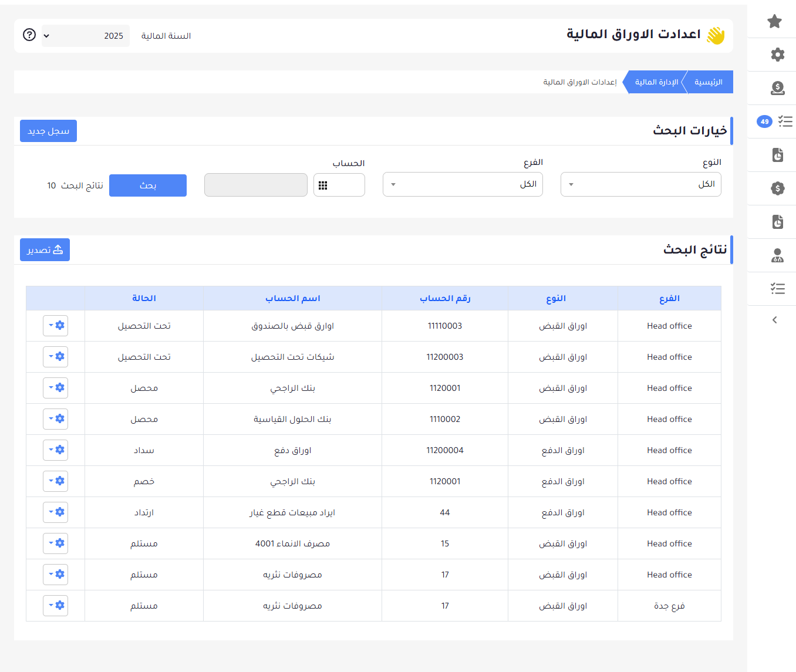Select the شيكات تحت التحصيل cell
796x672 pixels.
click(292, 357)
